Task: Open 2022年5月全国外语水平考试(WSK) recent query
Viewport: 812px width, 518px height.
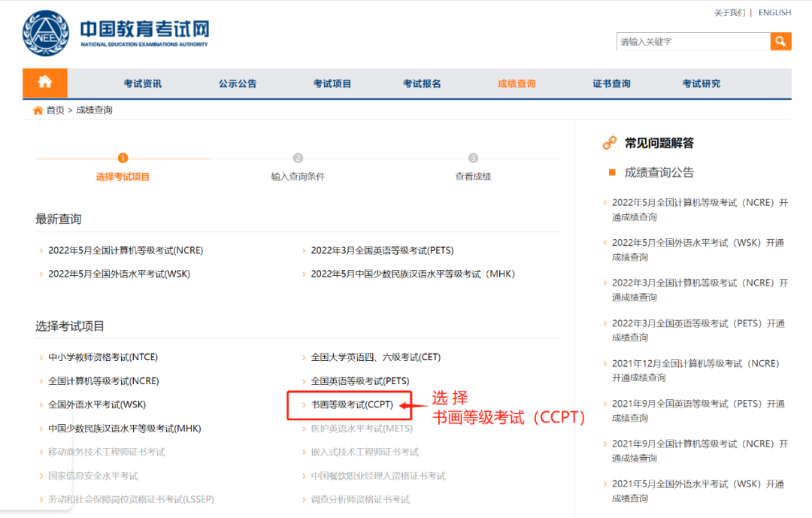Action: [x=119, y=274]
